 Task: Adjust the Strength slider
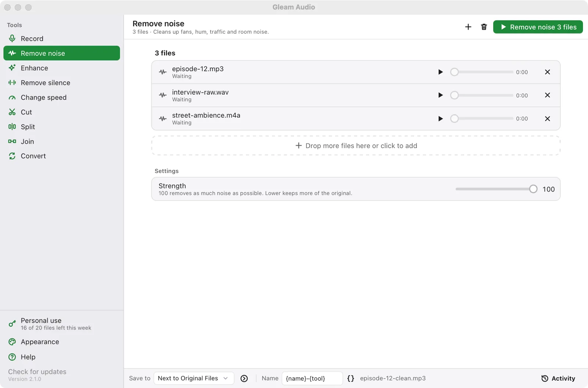[496, 189]
